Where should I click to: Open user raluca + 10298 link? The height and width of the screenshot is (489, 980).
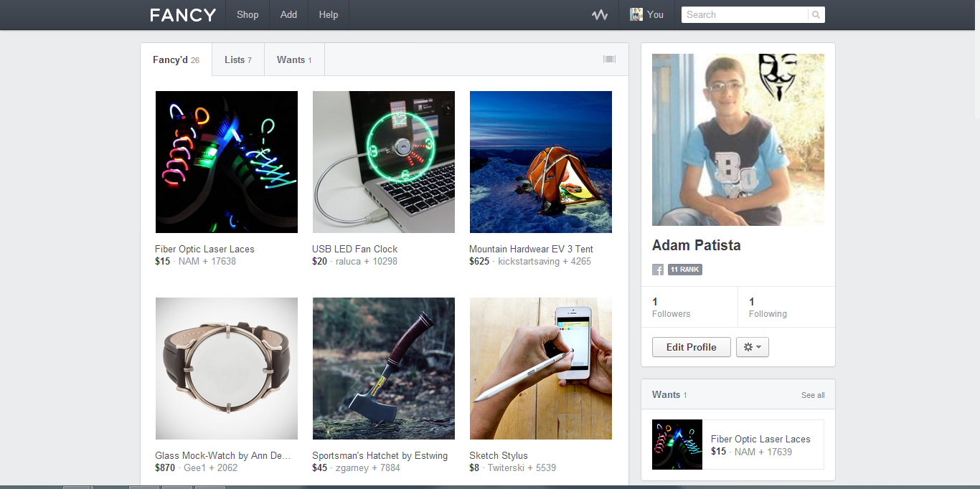click(367, 261)
